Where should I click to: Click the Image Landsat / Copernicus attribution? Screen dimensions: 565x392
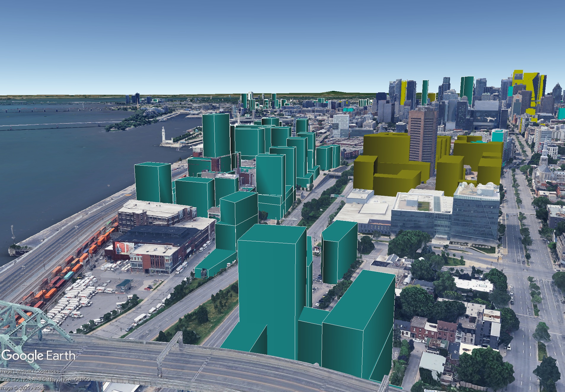pyautogui.click(x=30, y=371)
